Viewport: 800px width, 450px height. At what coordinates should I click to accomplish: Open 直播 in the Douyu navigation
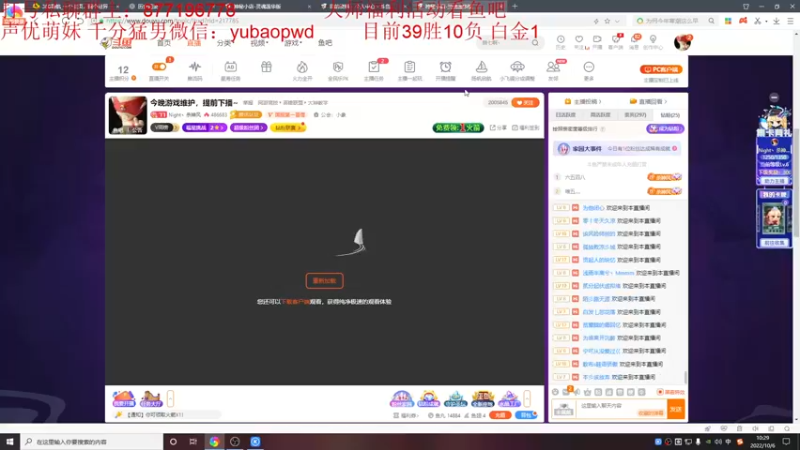click(x=194, y=43)
